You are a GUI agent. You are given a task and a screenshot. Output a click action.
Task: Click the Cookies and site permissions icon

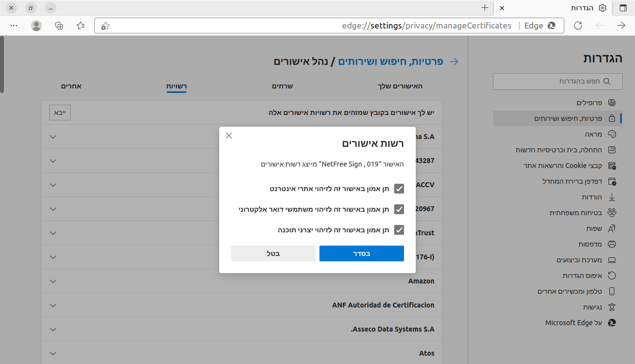coord(612,166)
